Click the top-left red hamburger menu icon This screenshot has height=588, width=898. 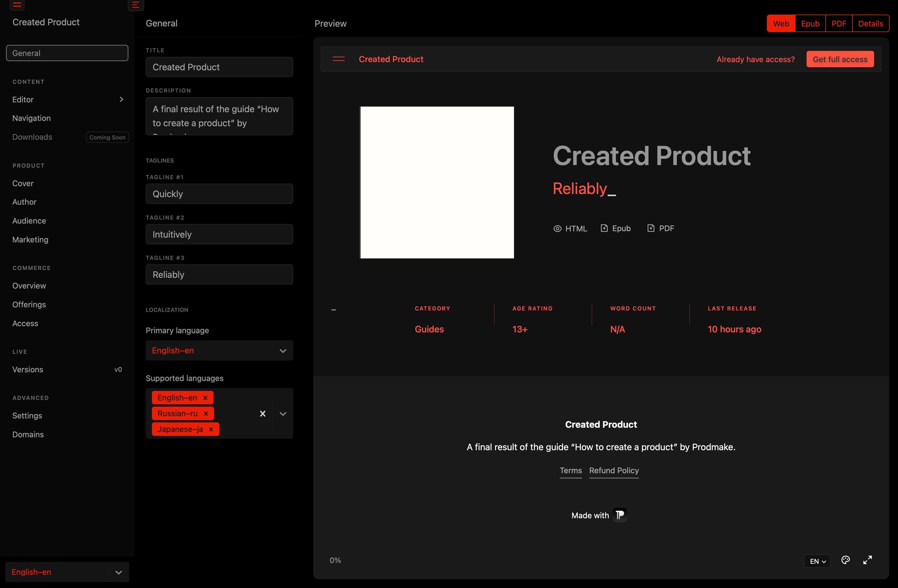17,4
